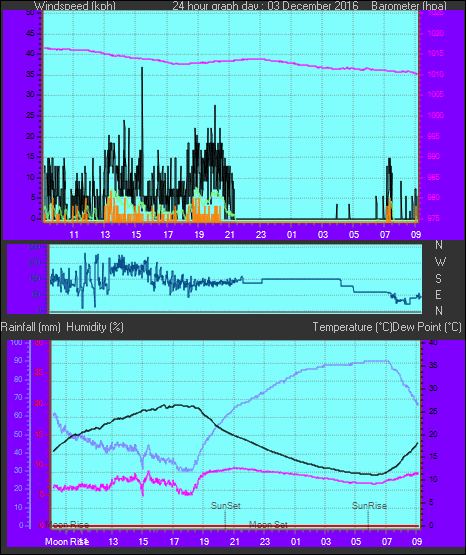Click the 975 barometer axis value
Viewport: 466px width, 555px height.
tap(434, 218)
